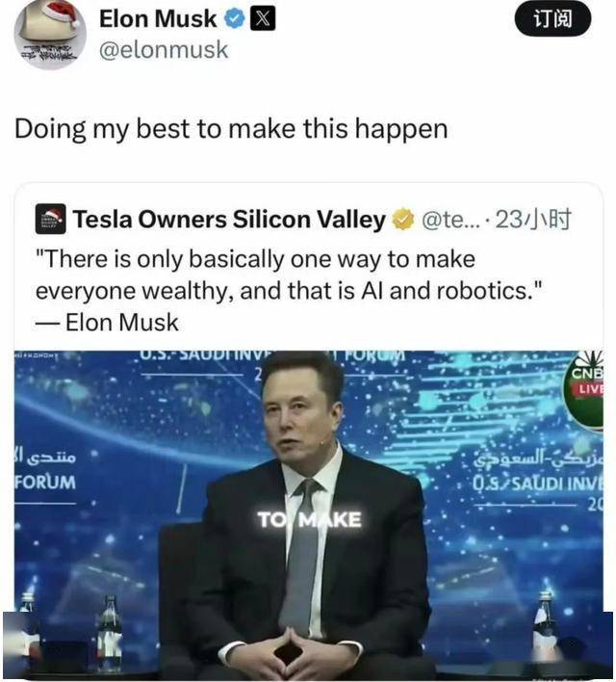Open Elon Musk's profile avatar with Santa hat
The width and height of the screenshot is (616, 682).
[x=49, y=34]
